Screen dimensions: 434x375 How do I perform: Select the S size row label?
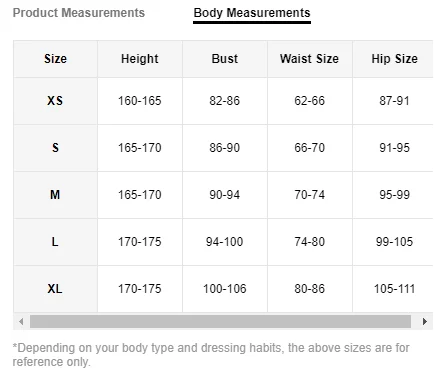[x=55, y=148]
